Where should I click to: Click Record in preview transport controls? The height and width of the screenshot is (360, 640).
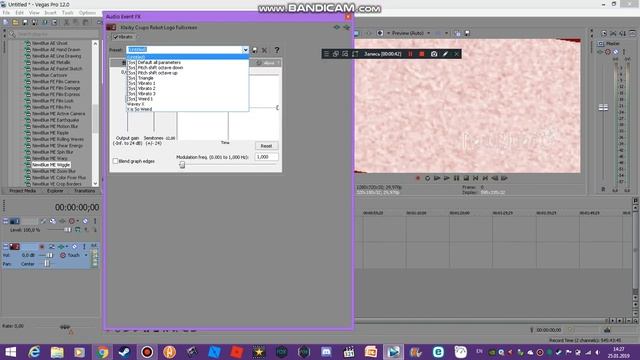[418, 178]
